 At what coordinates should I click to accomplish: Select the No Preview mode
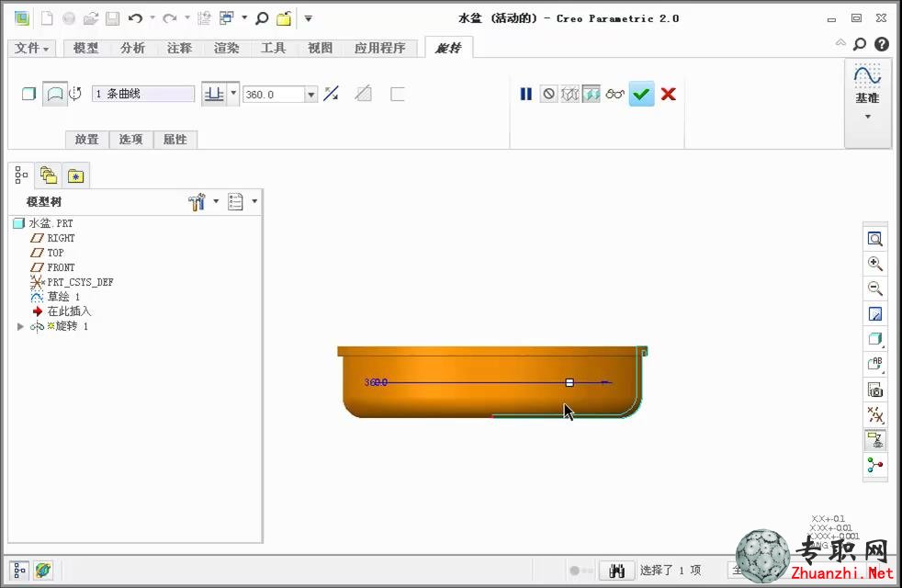pyautogui.click(x=548, y=94)
